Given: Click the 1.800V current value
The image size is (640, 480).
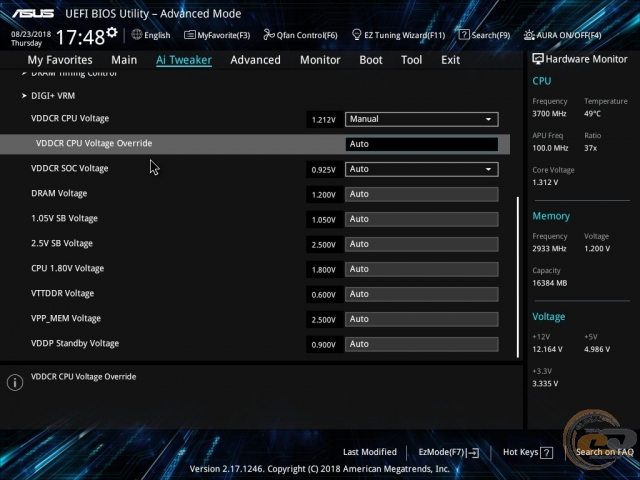Looking at the screenshot, I should pos(324,270).
